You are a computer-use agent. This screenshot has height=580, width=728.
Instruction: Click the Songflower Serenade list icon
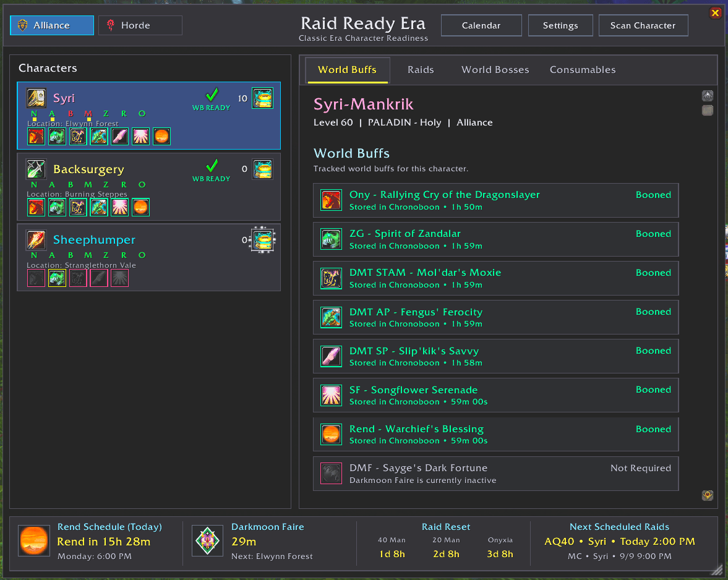332,395
